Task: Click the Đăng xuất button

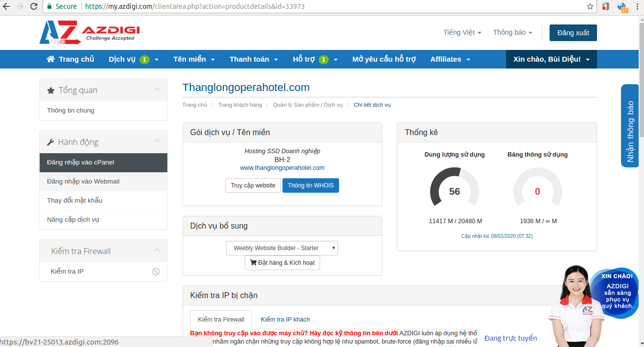Action: [573, 33]
